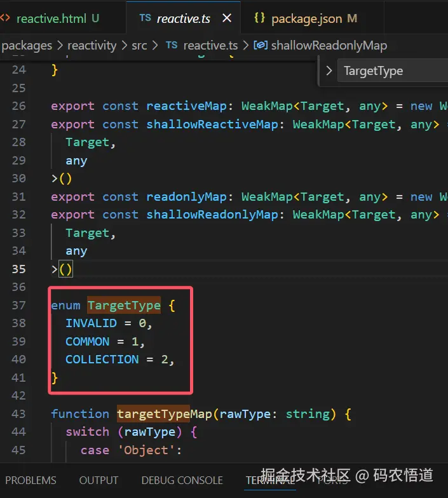Open the packages breadcrumb

(x=27, y=46)
